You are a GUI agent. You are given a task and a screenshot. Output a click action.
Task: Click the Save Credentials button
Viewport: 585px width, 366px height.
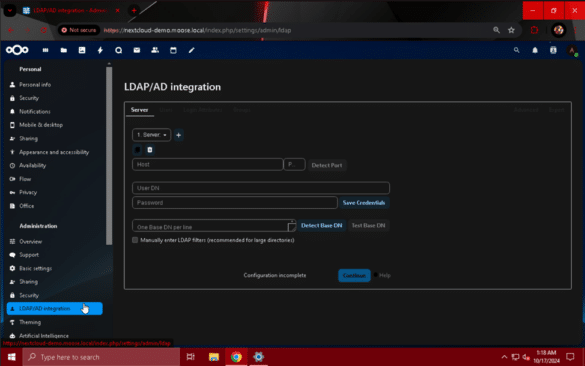364,203
